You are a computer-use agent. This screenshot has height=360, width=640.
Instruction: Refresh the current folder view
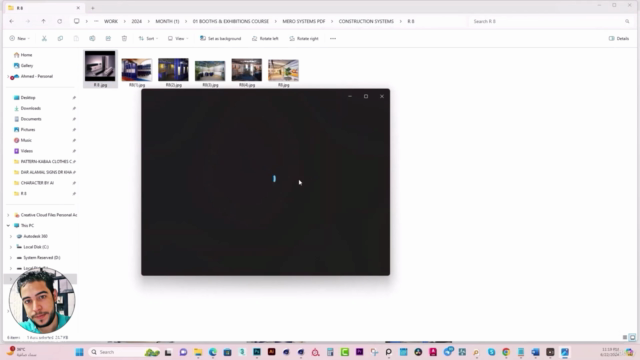tap(60, 21)
